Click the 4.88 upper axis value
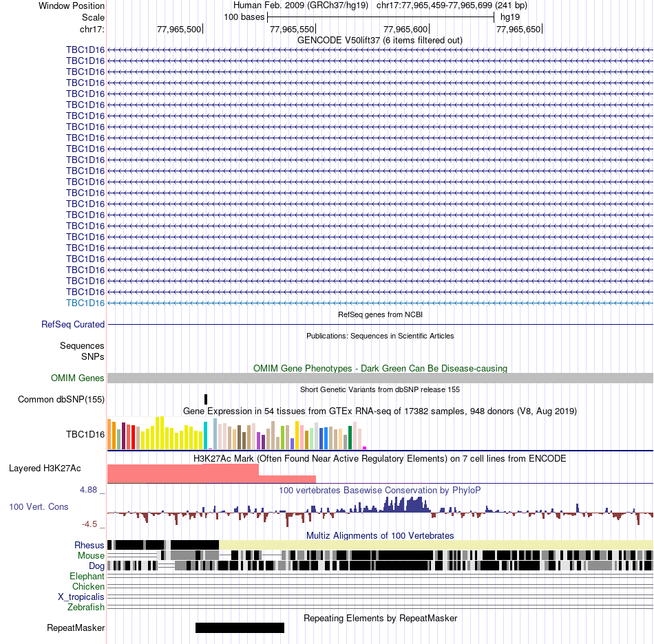Viewport: 654px width, 644px height. pyautogui.click(x=88, y=490)
